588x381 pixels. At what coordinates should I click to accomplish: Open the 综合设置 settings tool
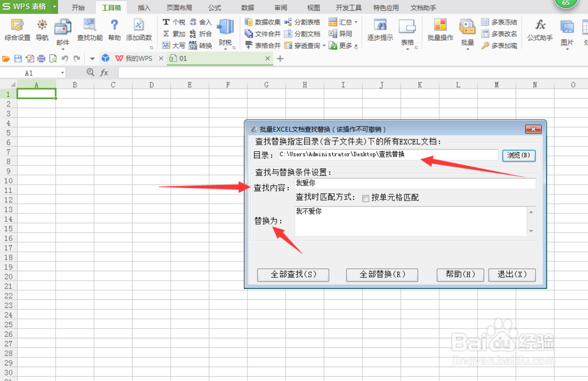tap(17, 29)
